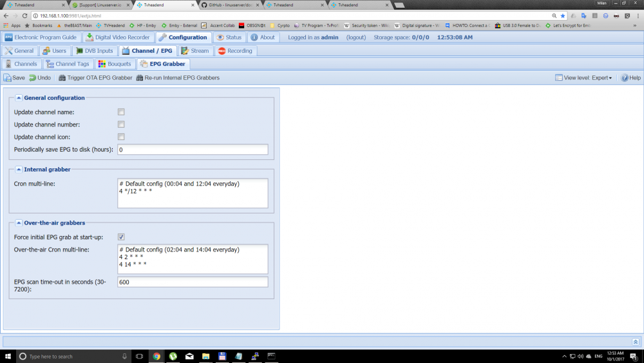Open the General configuration tab
644x363 pixels.
(19, 51)
